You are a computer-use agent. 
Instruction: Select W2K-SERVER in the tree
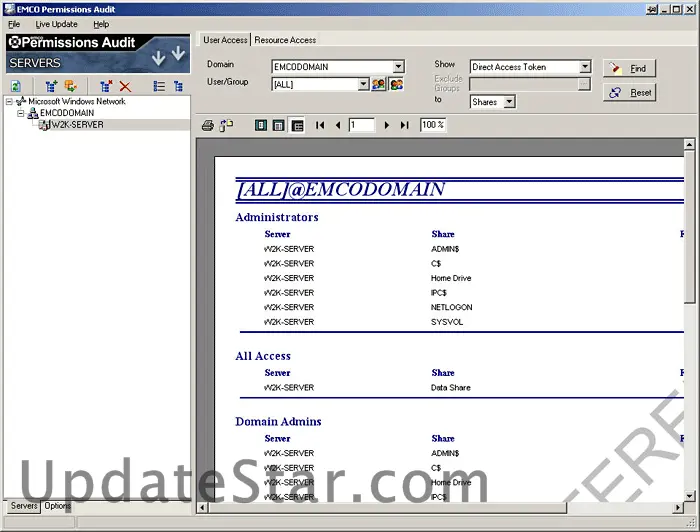click(77, 125)
